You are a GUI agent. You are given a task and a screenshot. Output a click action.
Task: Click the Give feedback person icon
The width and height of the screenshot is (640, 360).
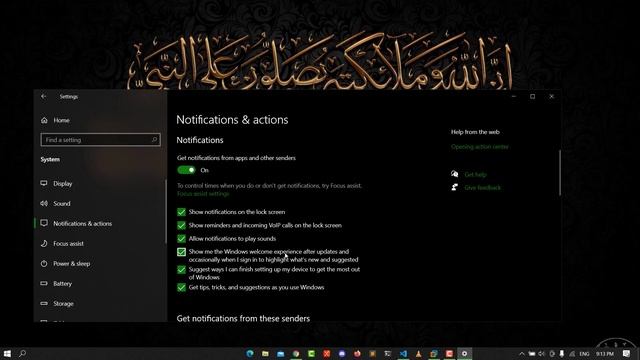click(455, 187)
